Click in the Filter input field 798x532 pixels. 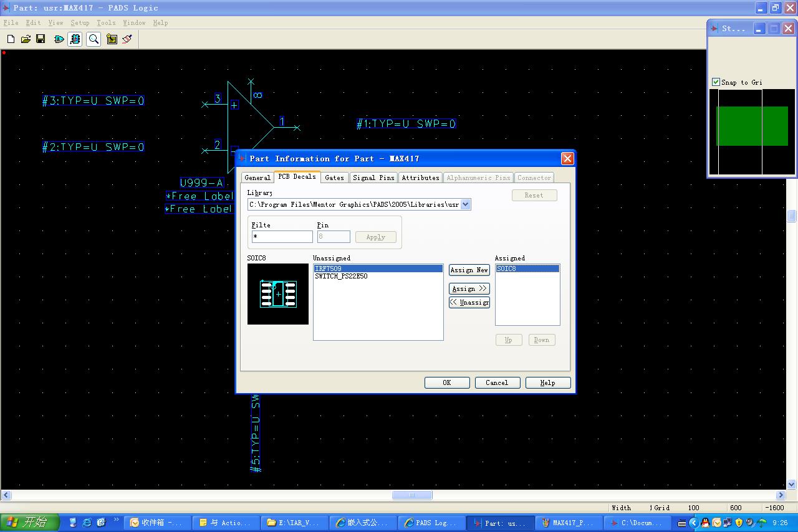pos(282,237)
